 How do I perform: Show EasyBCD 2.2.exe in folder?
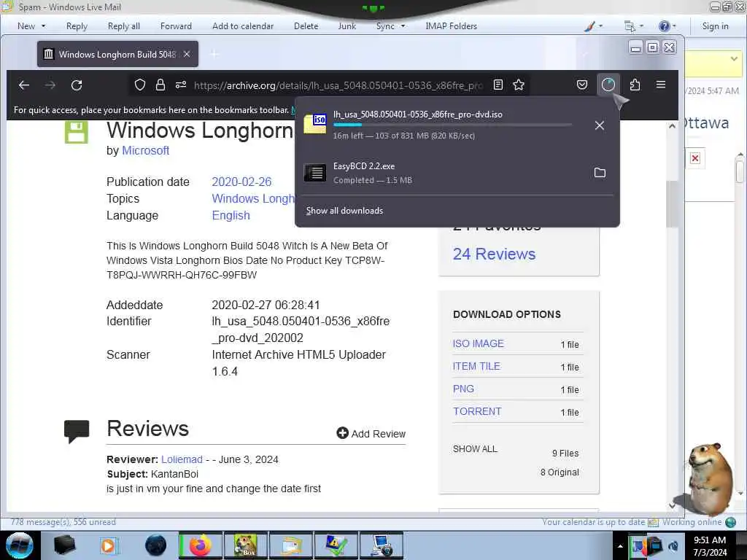(x=600, y=172)
